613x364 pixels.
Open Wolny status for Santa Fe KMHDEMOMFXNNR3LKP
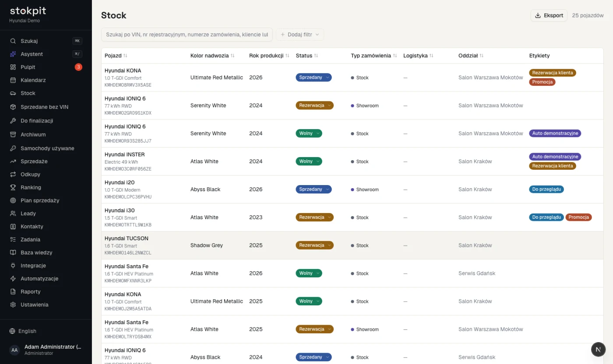coord(309,273)
